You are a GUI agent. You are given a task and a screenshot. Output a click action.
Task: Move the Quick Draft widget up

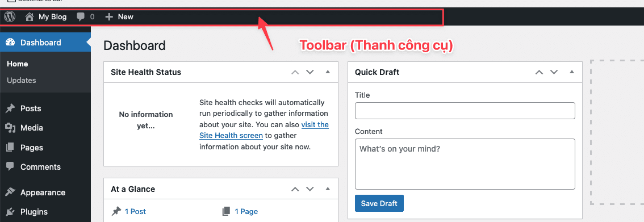click(540, 72)
